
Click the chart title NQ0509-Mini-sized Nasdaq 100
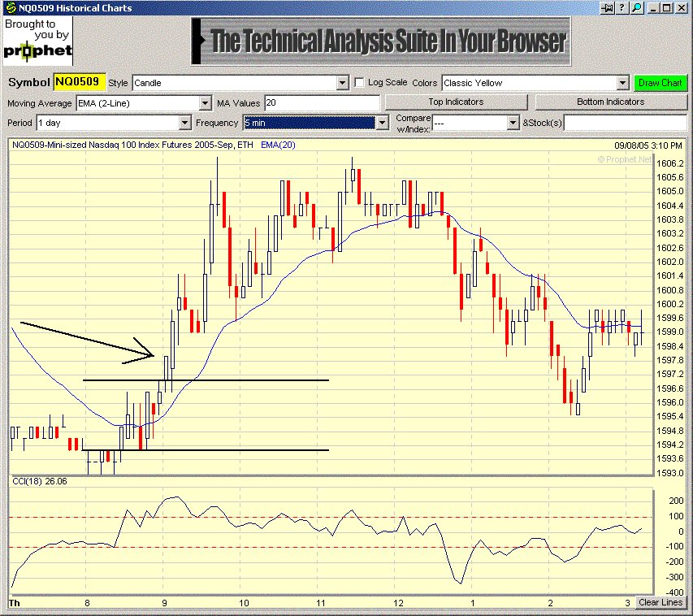tap(132, 145)
